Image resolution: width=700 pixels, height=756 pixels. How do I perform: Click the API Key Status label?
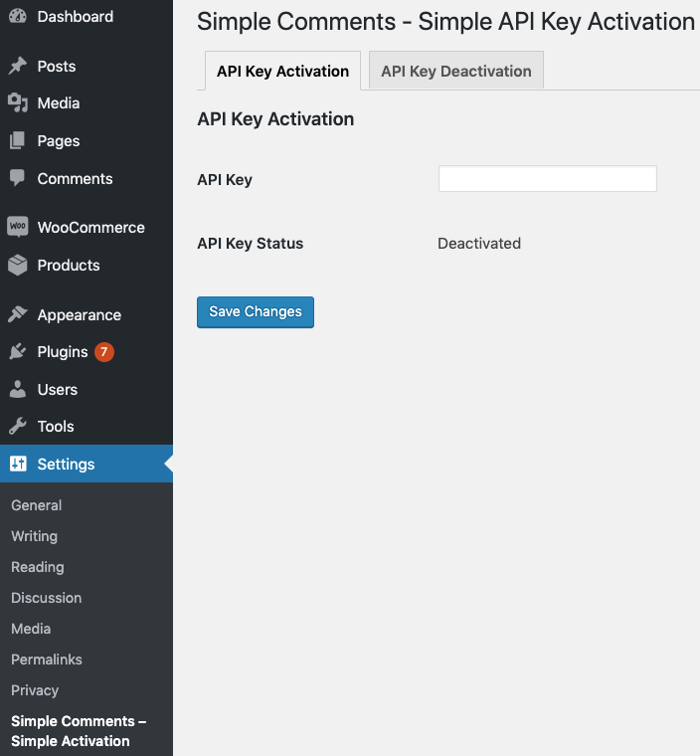coord(251,243)
